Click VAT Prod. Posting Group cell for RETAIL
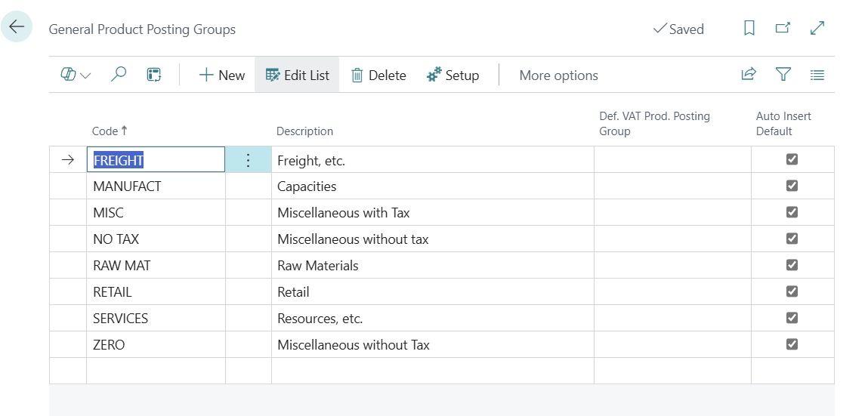 click(672, 291)
